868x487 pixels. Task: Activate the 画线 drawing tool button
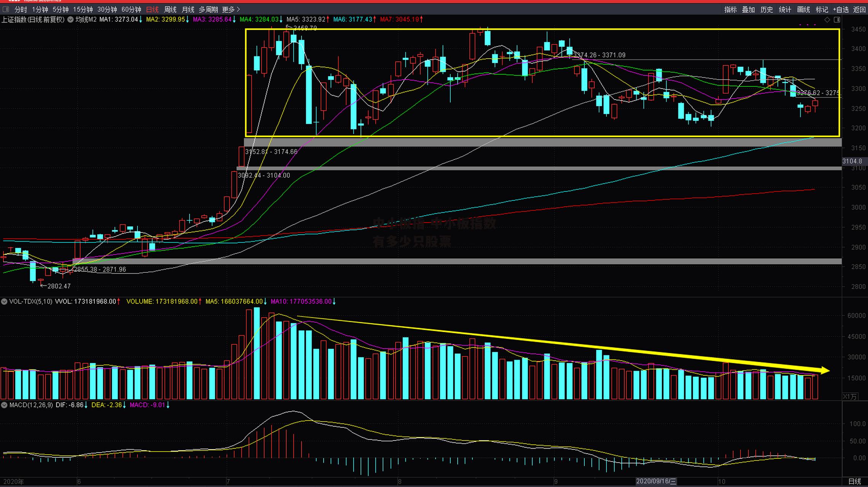tap(803, 10)
